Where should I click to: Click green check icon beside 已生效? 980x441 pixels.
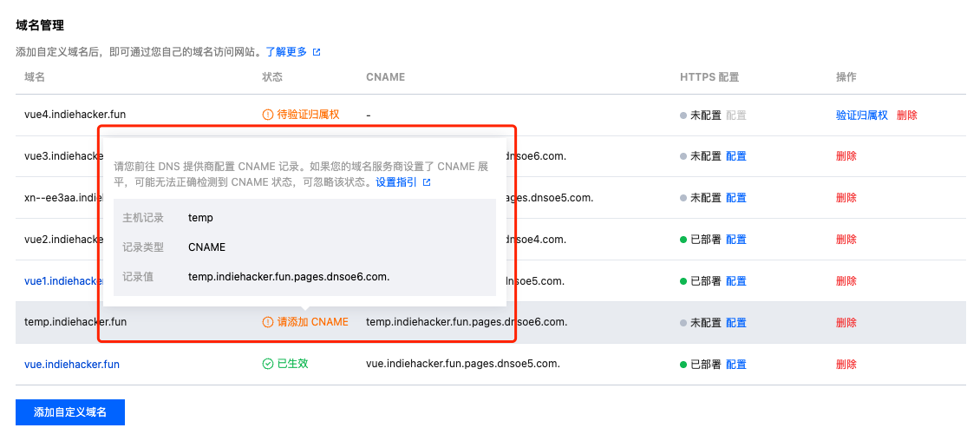tap(268, 364)
